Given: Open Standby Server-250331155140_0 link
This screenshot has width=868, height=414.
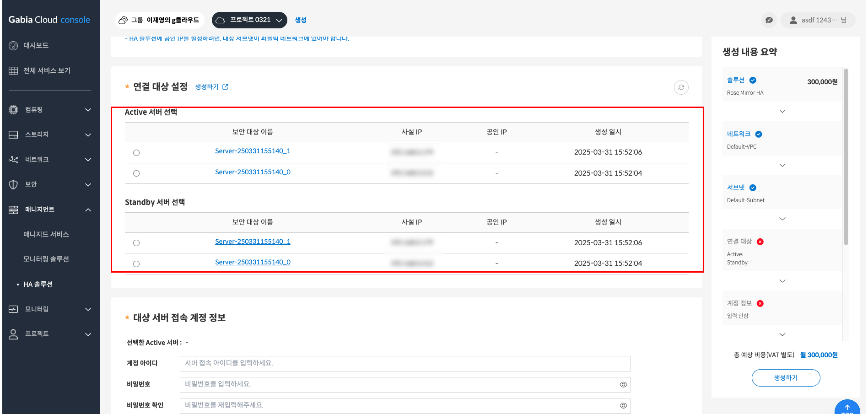Looking at the screenshot, I should [253, 262].
